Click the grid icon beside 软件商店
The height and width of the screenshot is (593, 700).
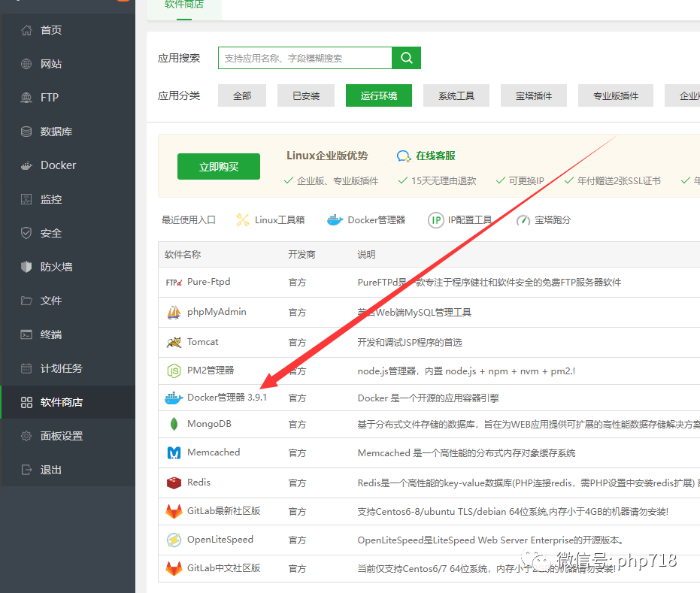coord(26,402)
